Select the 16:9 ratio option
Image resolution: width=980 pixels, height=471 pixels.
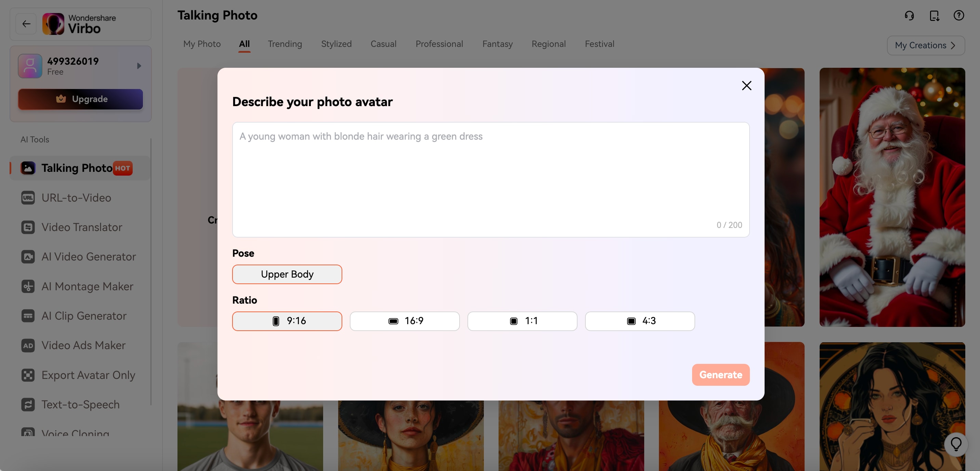pyautogui.click(x=405, y=321)
